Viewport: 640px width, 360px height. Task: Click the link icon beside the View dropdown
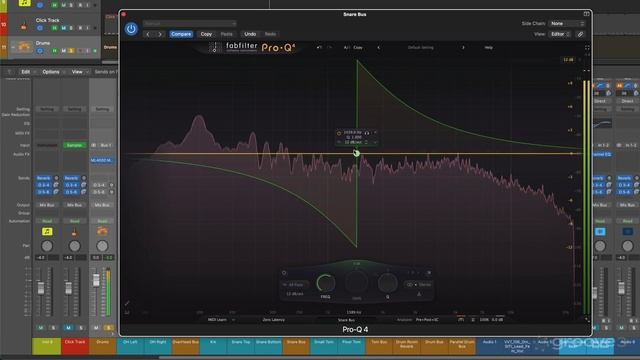click(580, 34)
